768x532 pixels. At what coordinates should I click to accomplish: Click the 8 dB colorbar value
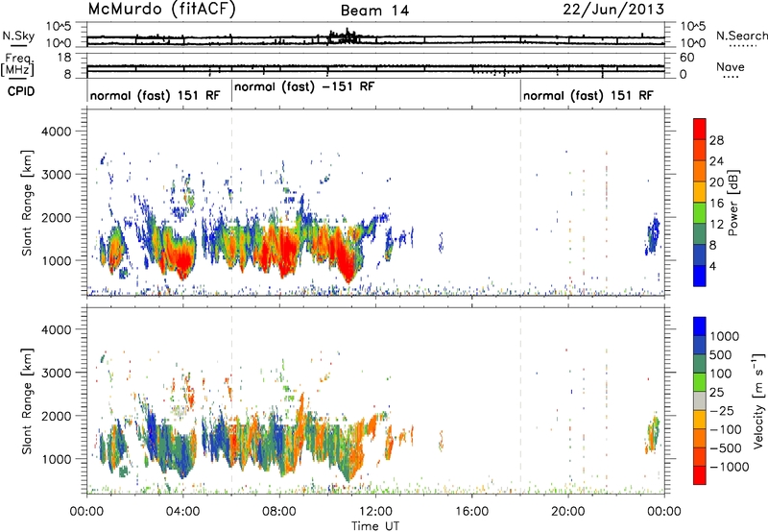pos(713,246)
